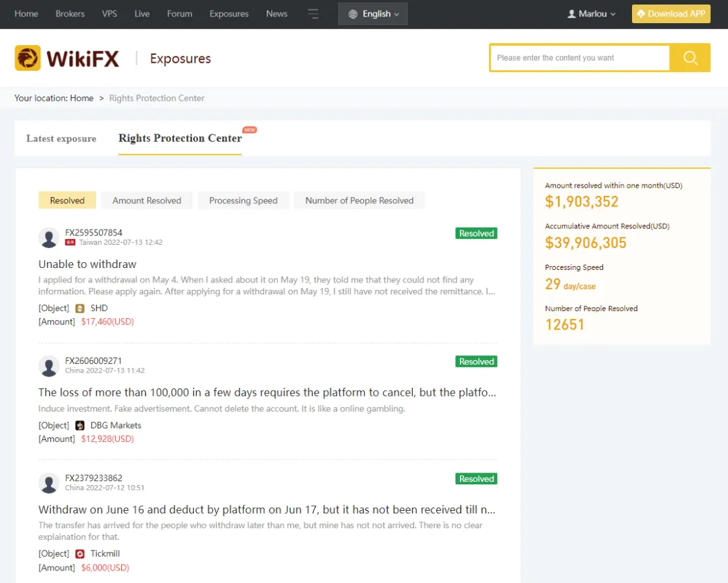Open Home in the top navigation

(26, 14)
